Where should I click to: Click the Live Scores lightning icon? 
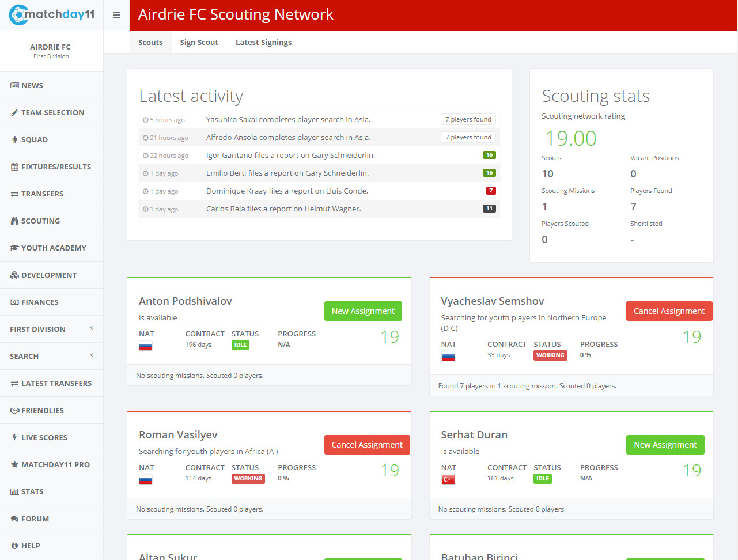[14, 437]
